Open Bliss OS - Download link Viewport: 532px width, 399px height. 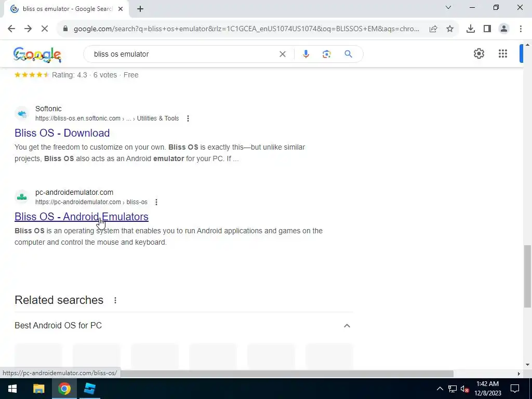(x=62, y=133)
